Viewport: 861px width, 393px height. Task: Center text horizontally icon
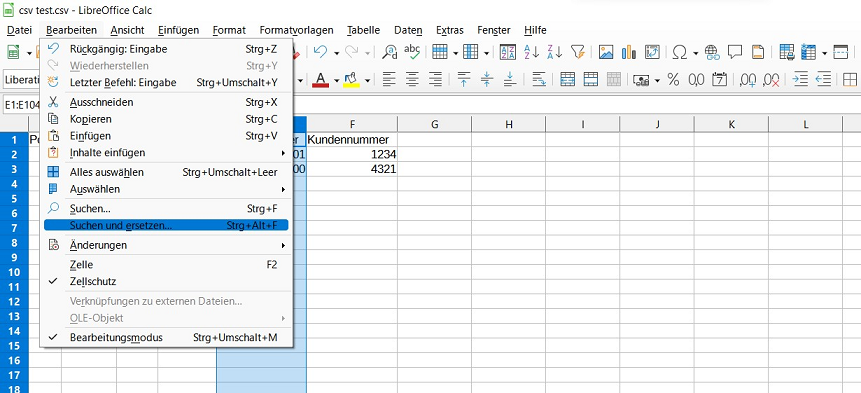[412, 80]
